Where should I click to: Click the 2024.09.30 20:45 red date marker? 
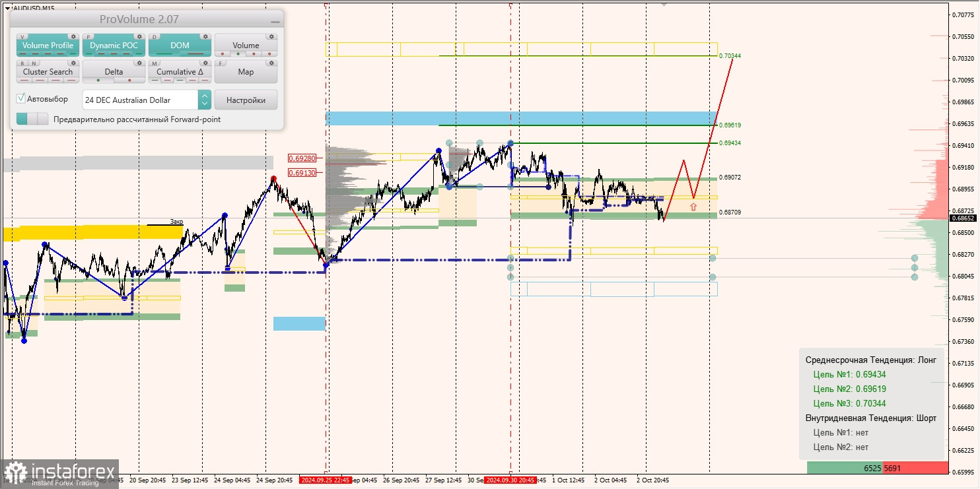(x=510, y=480)
